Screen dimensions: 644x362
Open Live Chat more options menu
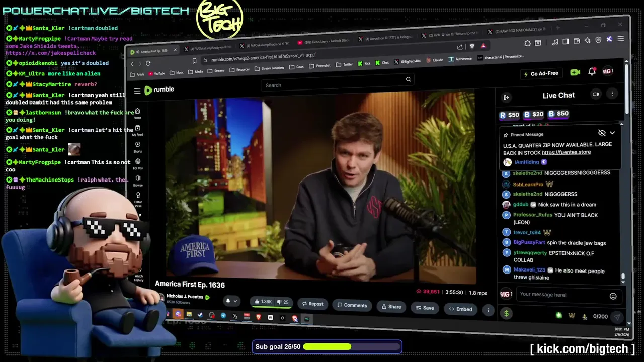[x=612, y=94]
